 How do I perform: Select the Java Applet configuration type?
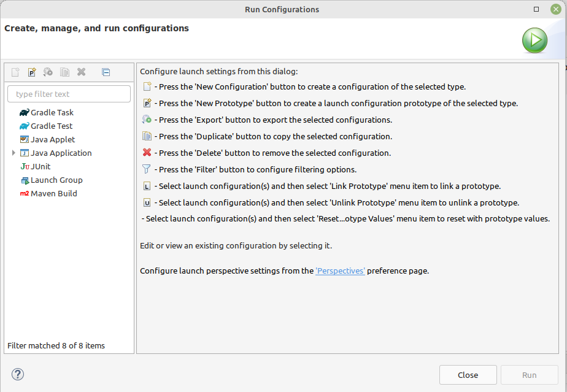coord(47,139)
